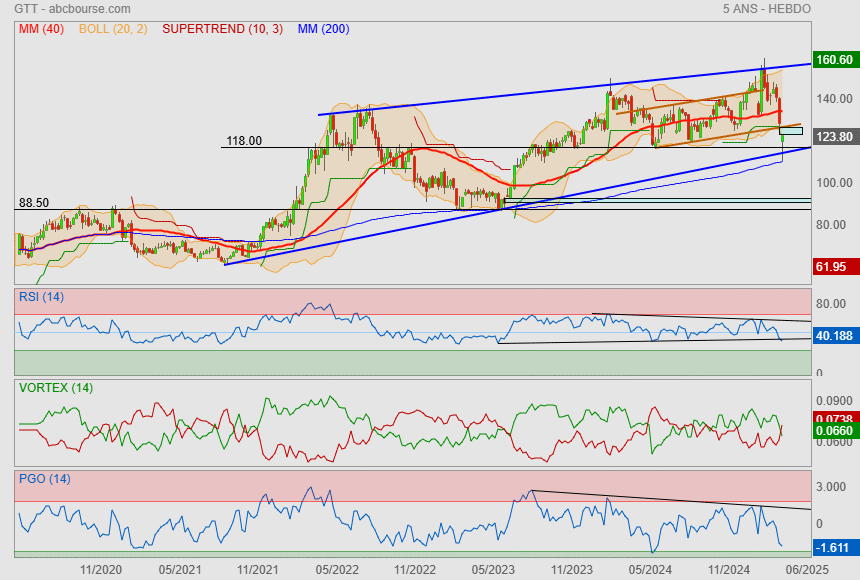This screenshot has height=580, width=860.
Task: Click the 3.000 PGO axis value
Action: (831, 487)
